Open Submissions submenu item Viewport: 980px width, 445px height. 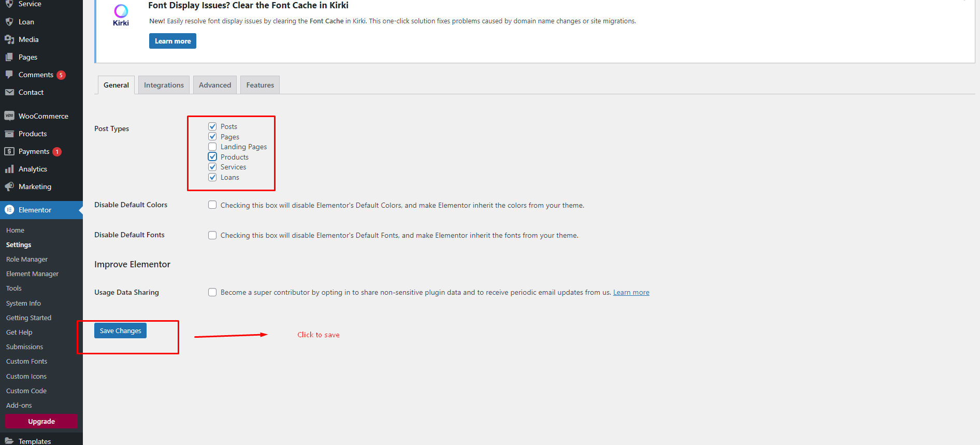24,347
